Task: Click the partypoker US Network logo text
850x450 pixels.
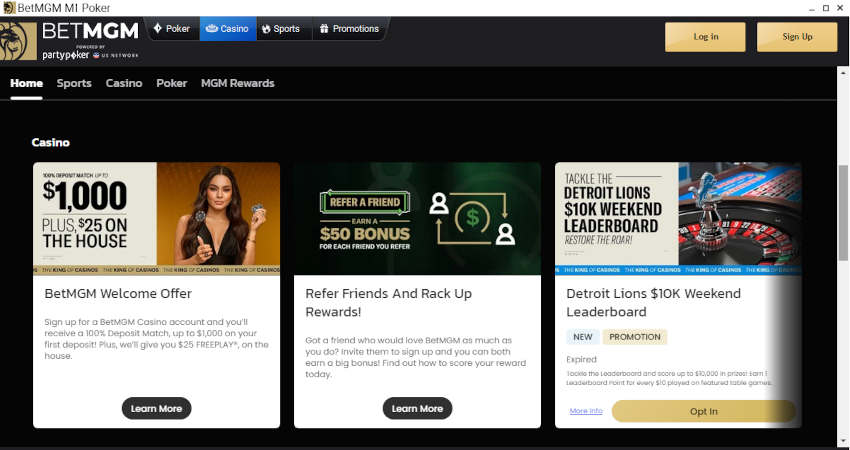Action: (90, 55)
